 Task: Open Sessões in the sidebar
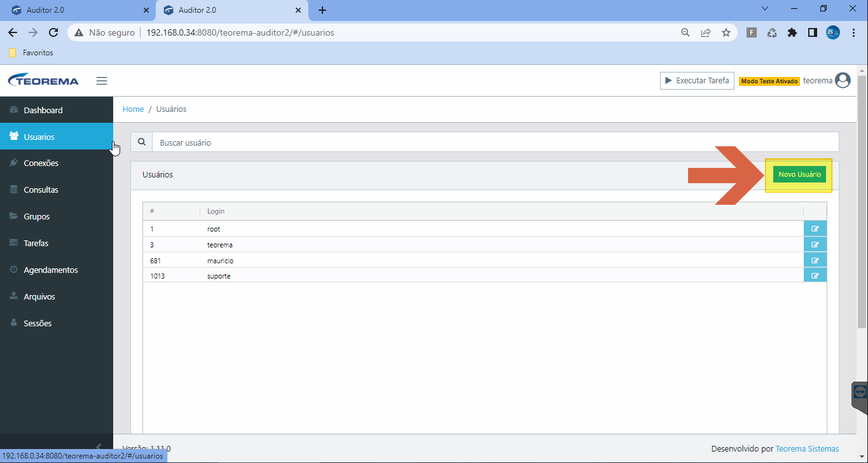57,324
